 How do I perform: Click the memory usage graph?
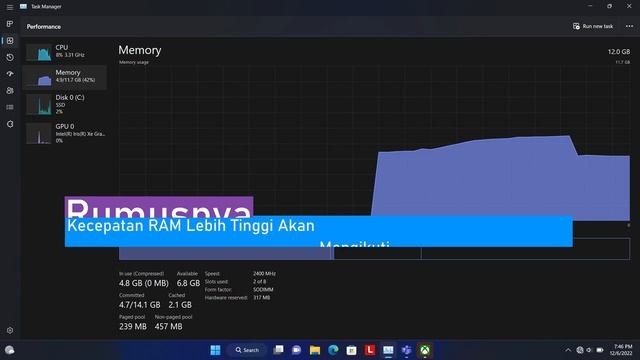tap(374, 144)
